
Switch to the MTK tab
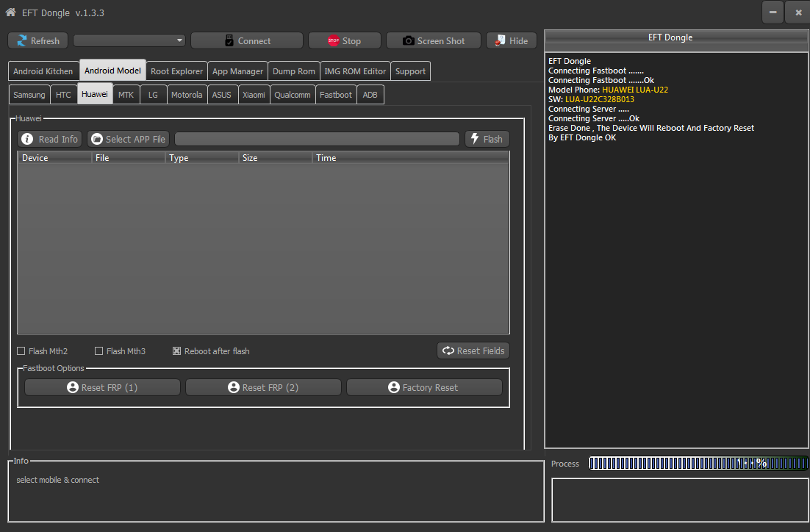point(126,95)
